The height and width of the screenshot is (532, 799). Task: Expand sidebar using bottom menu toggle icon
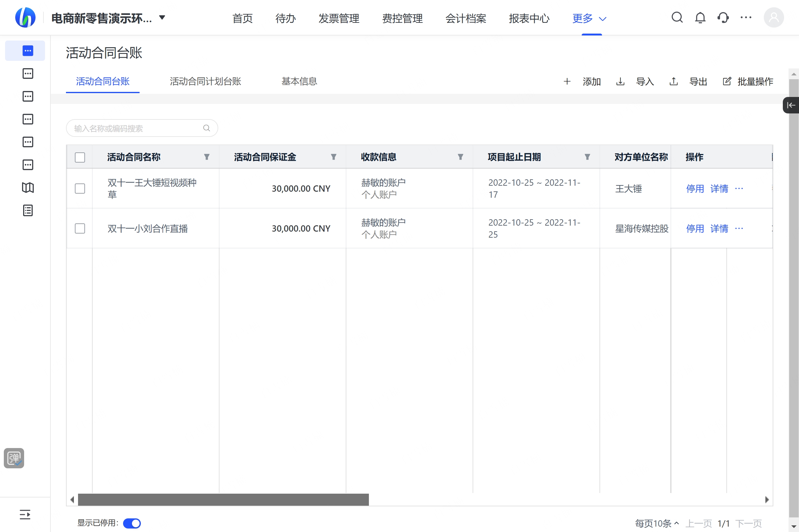coord(25,514)
